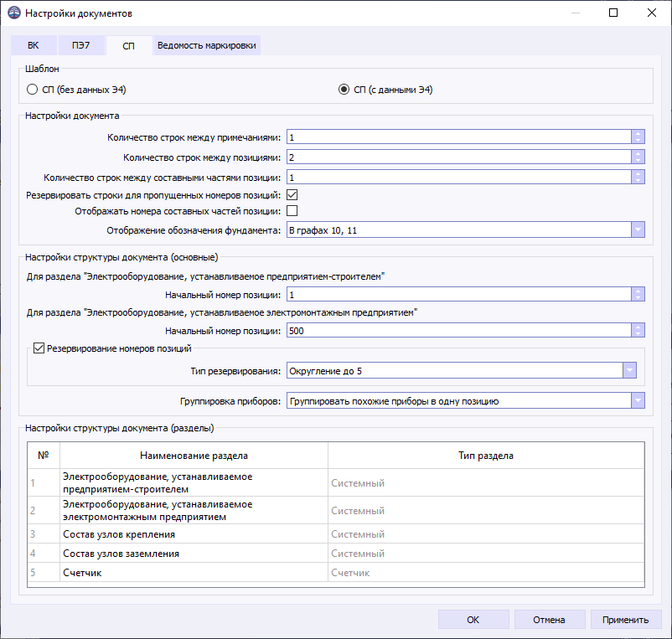Click the Отмена button
Image resolution: width=672 pixels, height=639 pixels.
click(550, 619)
